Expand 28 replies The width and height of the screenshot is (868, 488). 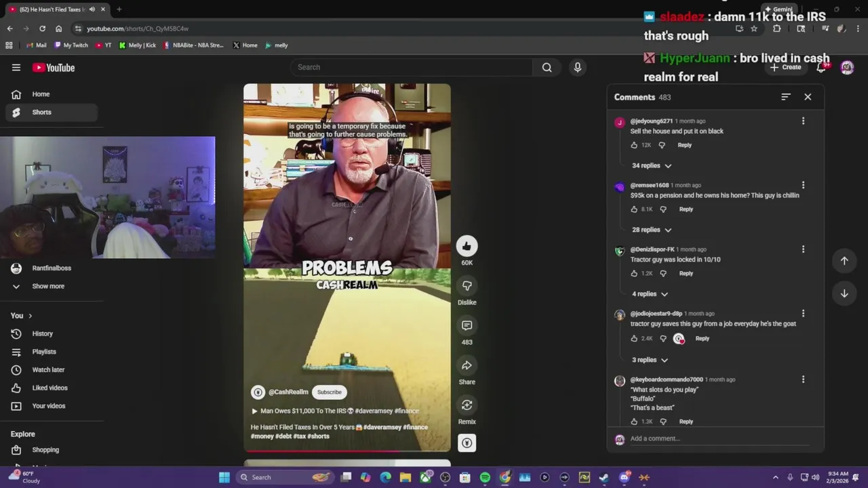click(x=652, y=230)
